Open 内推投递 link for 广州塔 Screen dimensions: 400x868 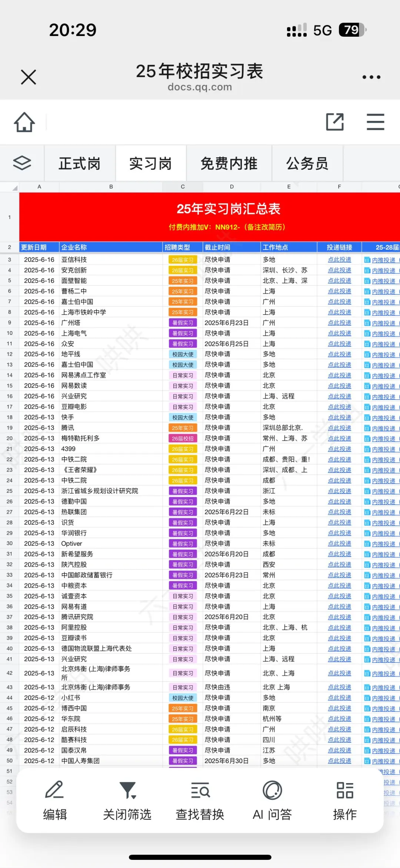coord(383,323)
